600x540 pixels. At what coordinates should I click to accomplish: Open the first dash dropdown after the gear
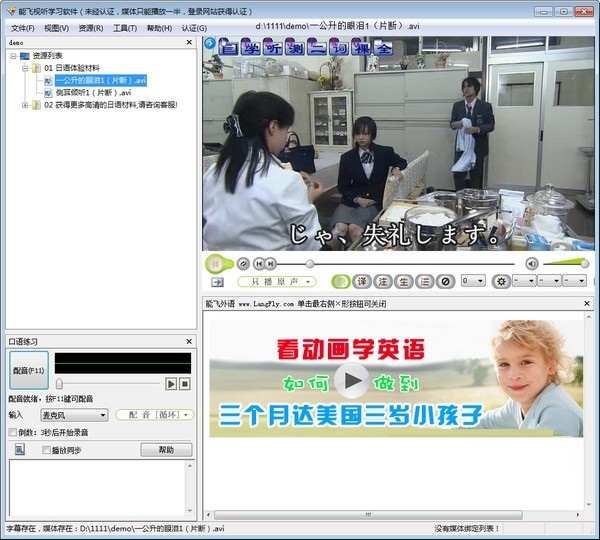coord(525,281)
